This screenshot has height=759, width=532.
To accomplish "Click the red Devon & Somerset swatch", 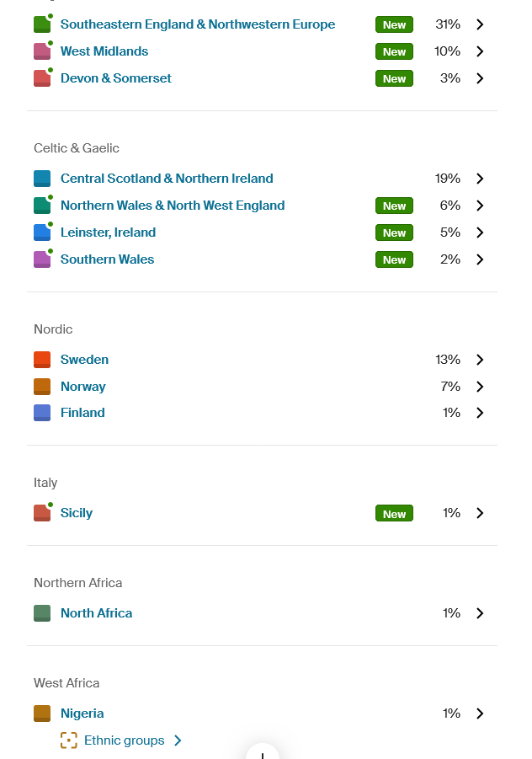I will (42, 78).
